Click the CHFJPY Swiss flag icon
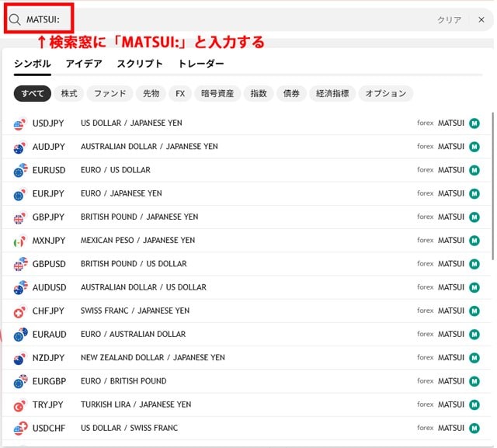The image size is (497, 448). pyautogui.click(x=20, y=311)
